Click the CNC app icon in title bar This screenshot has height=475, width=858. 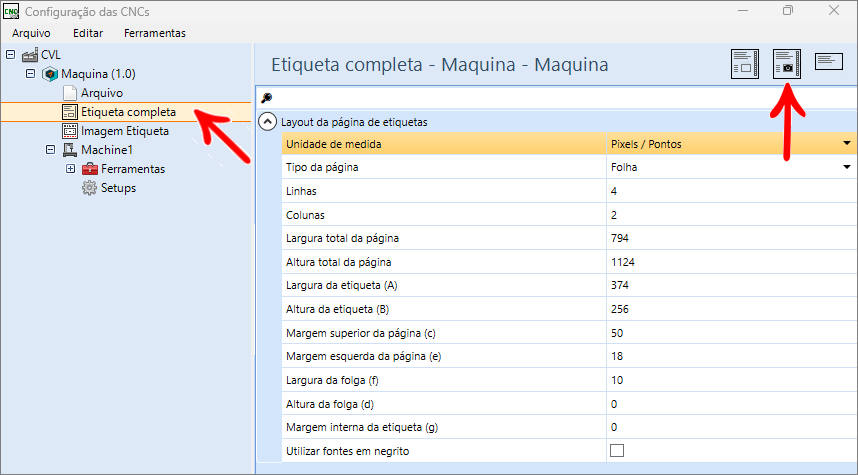(11, 11)
